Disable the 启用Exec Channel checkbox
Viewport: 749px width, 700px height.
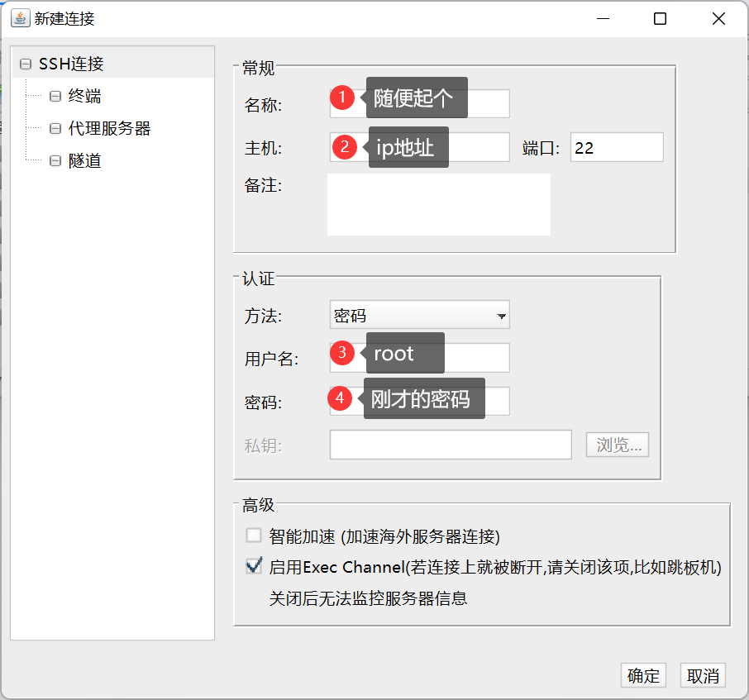click(x=254, y=566)
